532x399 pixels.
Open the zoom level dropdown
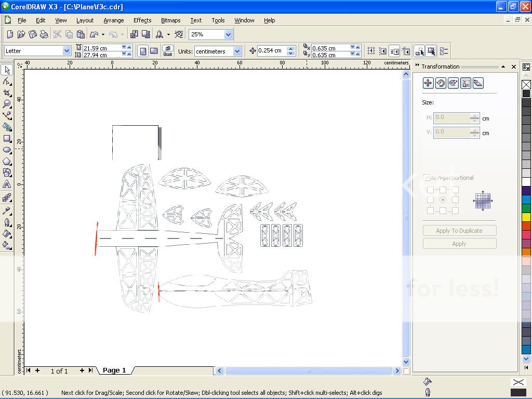pos(228,34)
